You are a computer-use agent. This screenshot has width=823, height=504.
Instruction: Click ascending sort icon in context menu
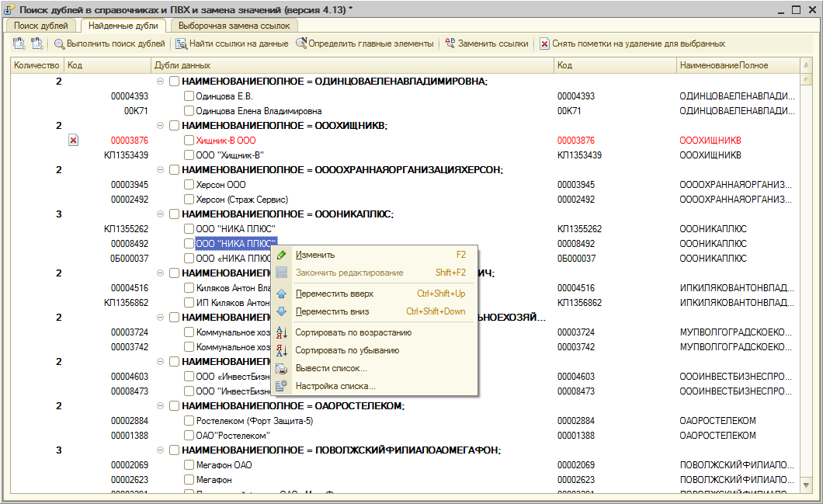tap(282, 332)
